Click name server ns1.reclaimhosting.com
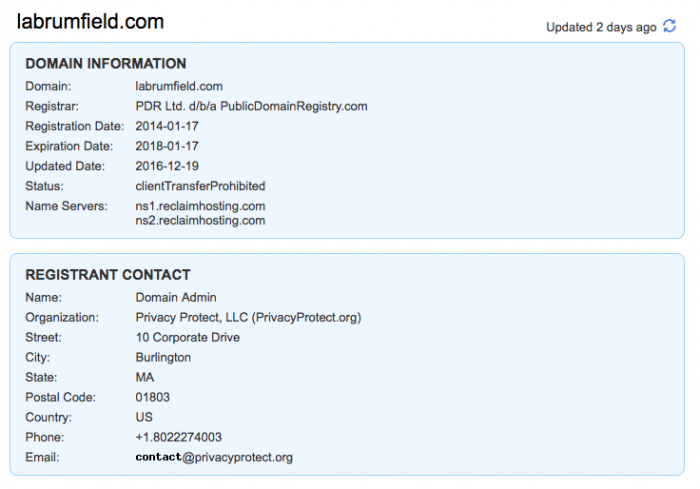The width and height of the screenshot is (700, 489). click(200, 206)
